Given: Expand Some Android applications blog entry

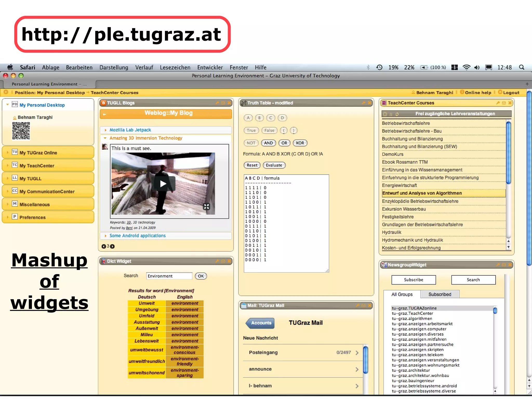Looking at the screenshot, I should tap(105, 236).
